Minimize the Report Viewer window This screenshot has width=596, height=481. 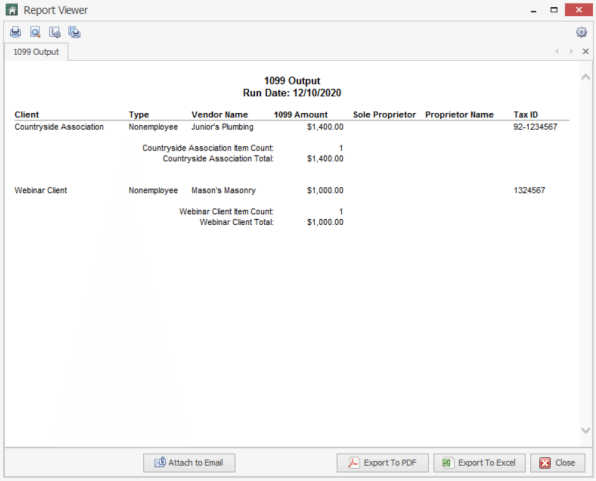(534, 10)
